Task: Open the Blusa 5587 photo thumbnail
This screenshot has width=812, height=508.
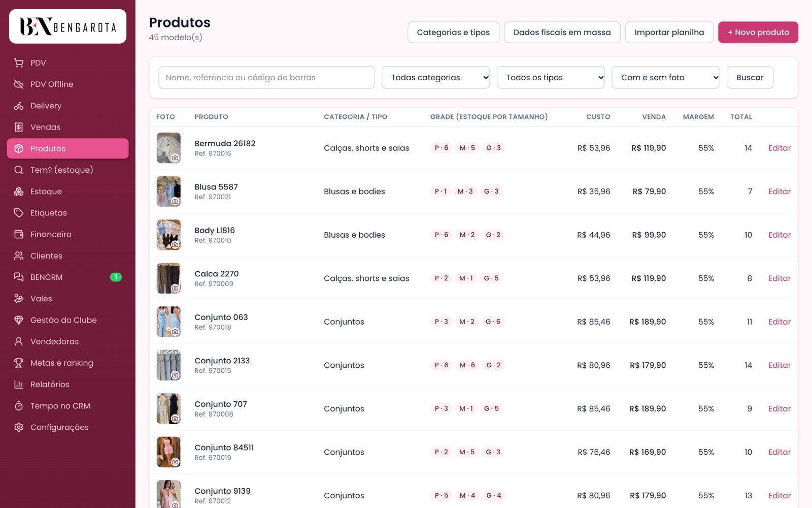Action: point(168,192)
